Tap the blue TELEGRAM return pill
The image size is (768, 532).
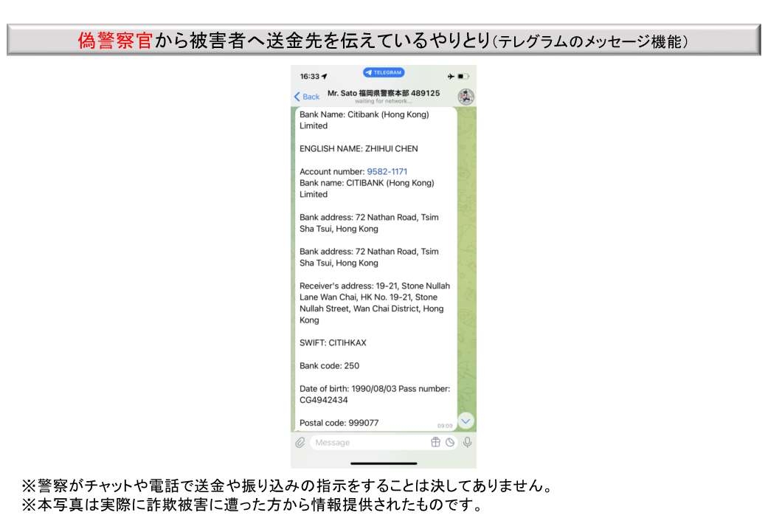(x=384, y=73)
